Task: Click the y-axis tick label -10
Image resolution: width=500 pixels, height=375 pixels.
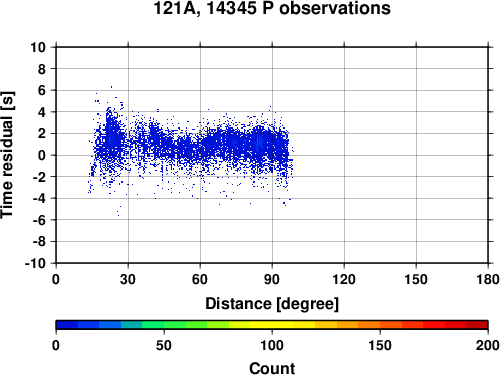Action: click(x=35, y=263)
